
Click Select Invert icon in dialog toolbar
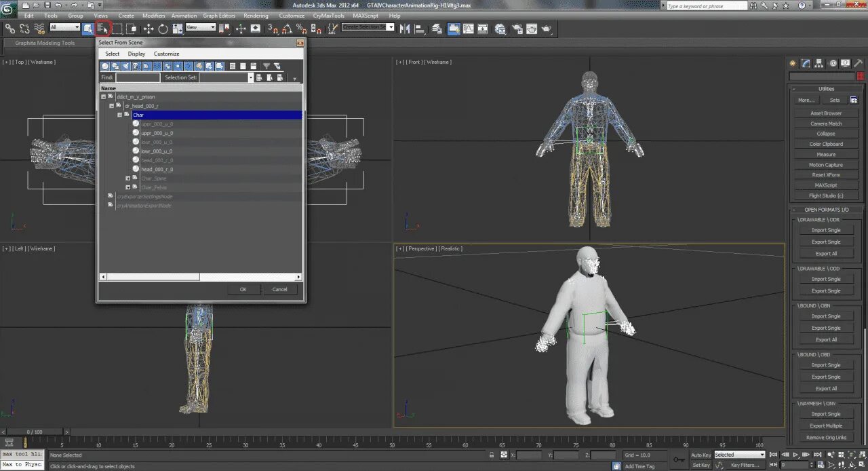pos(254,66)
